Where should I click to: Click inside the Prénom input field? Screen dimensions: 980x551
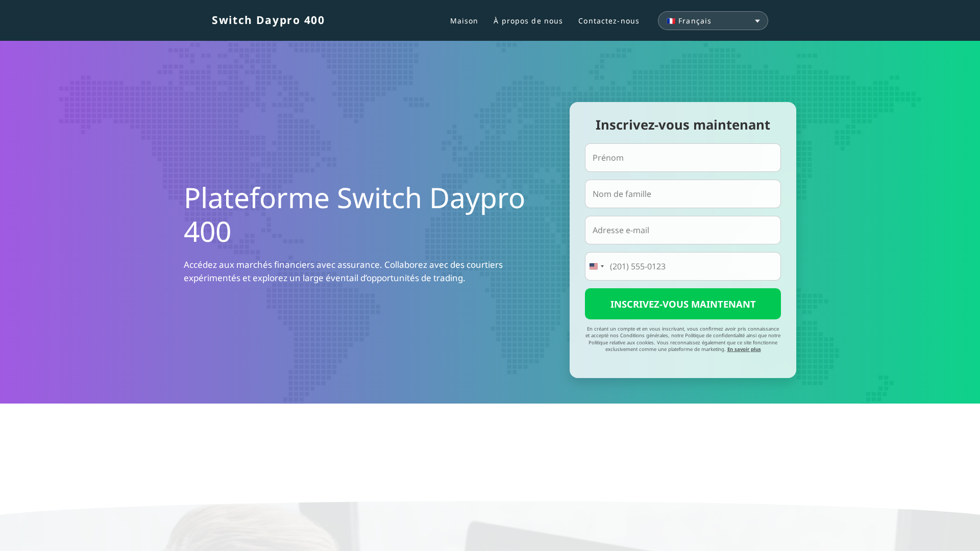tap(682, 158)
